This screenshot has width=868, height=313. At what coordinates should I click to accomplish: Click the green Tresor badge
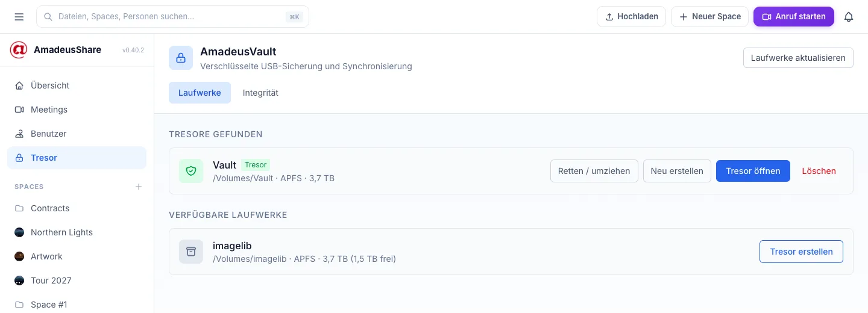tap(256, 164)
